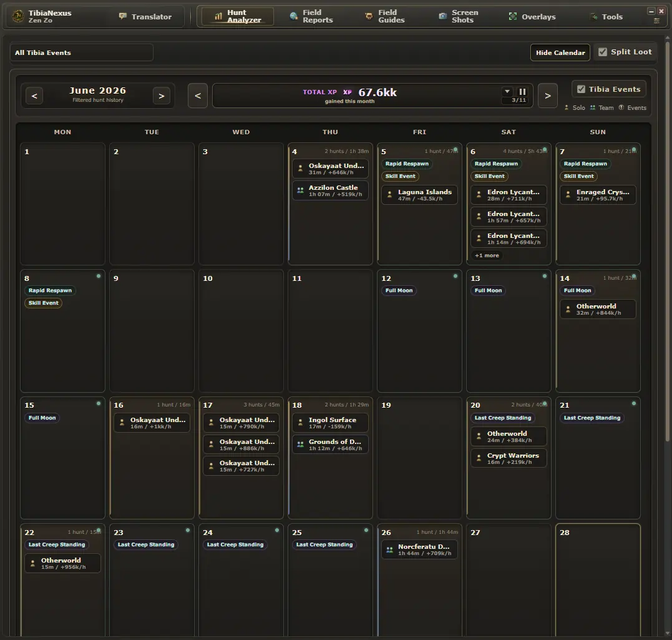Click solo icon on Enraged Crys... entry

(568, 195)
